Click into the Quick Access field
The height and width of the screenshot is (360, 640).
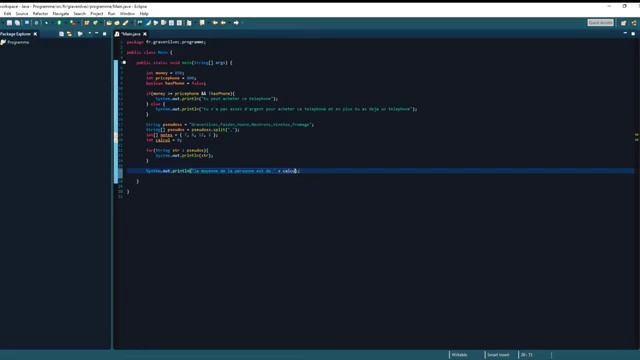[x=600, y=23]
